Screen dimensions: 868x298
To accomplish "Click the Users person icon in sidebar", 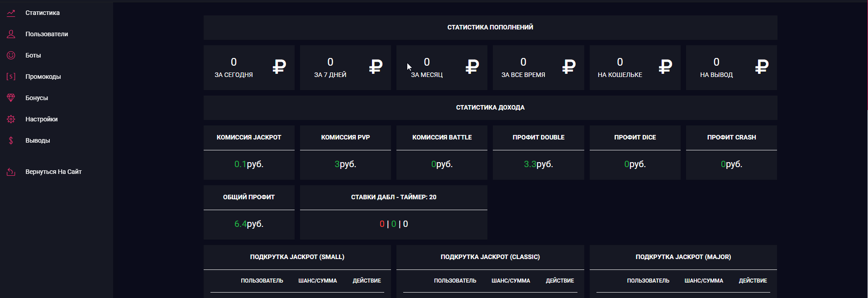I will pyautogui.click(x=11, y=34).
